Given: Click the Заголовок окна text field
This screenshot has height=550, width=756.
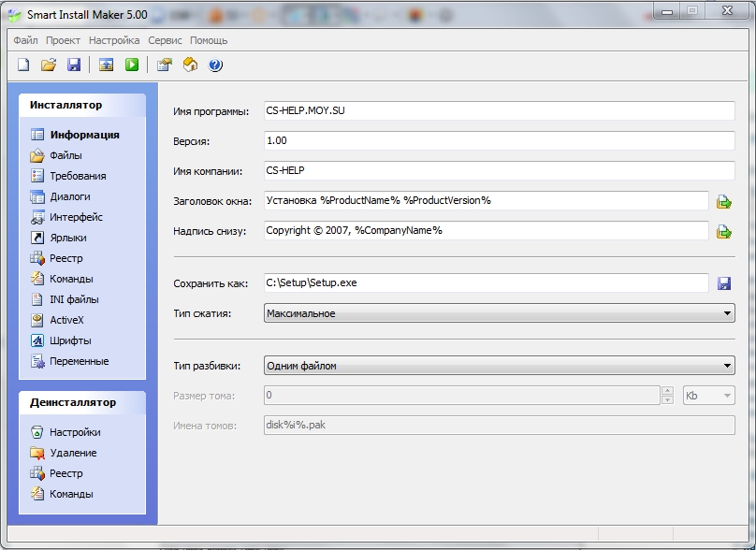Looking at the screenshot, I should (486, 200).
